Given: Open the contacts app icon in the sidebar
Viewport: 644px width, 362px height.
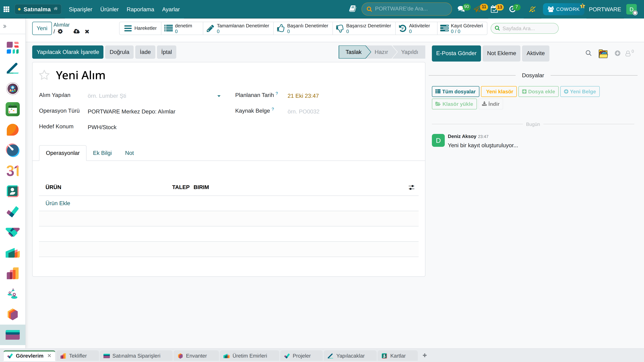Looking at the screenshot, I should [x=12, y=191].
